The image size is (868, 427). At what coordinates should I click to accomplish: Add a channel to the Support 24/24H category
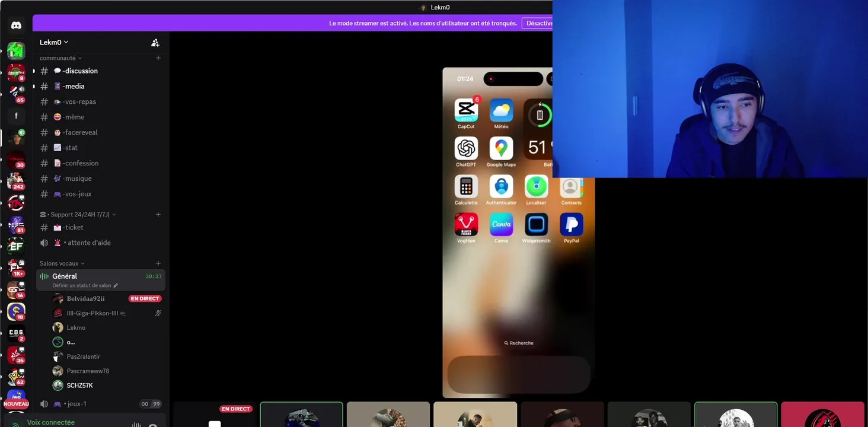(158, 215)
